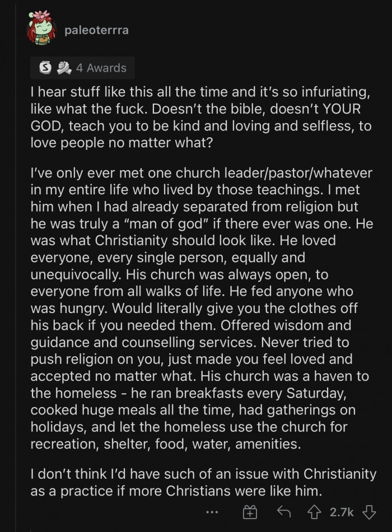The width and height of the screenshot is (392, 532).
Task: Click the 2.7k vote count
Action: click(343, 511)
